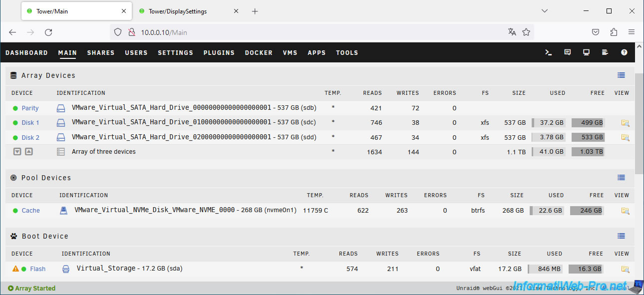
Task: Expand array rows with up arrow button
Action: click(x=29, y=152)
